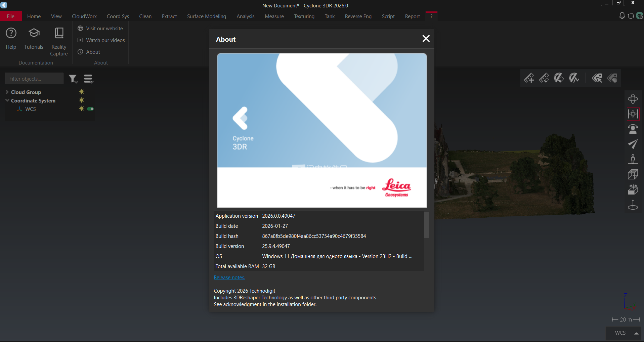Expand the Cloud Group tree node

pyautogui.click(x=7, y=92)
